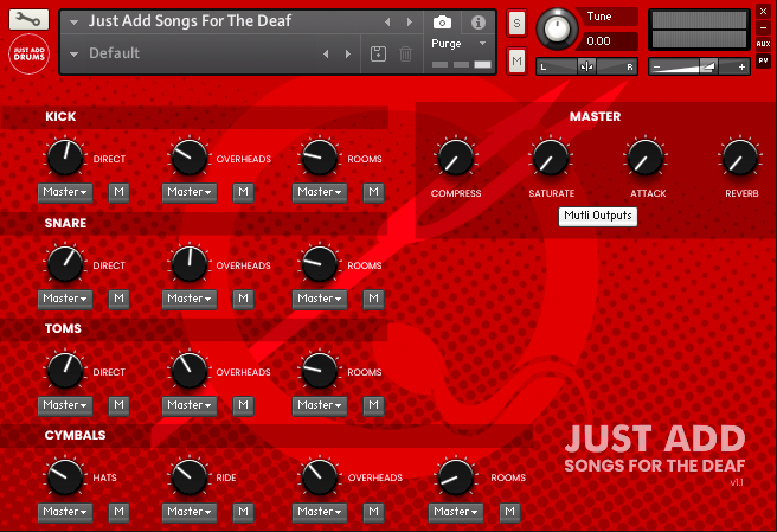
Task: Mute the Cymbals Rooms channel
Action: tap(510, 512)
